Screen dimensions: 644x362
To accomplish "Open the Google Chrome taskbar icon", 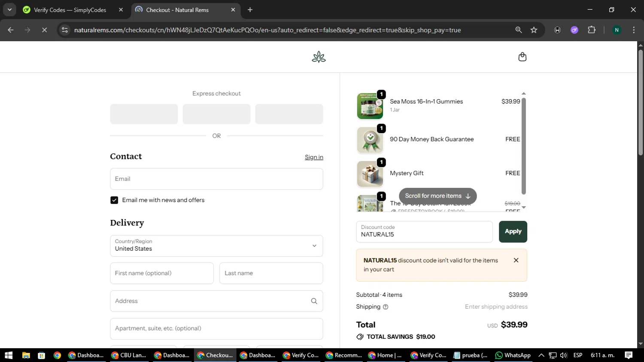I will [x=58, y=355].
